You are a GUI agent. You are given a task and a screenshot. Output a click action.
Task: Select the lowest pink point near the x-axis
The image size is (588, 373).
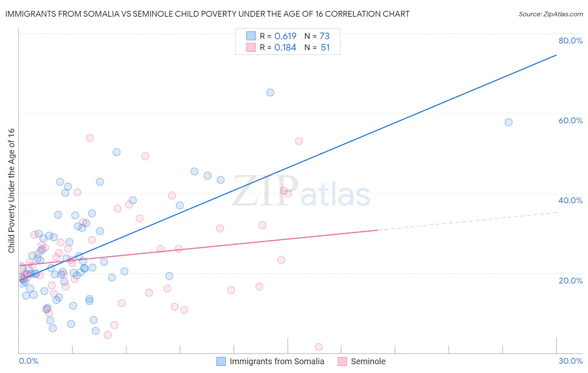click(319, 347)
